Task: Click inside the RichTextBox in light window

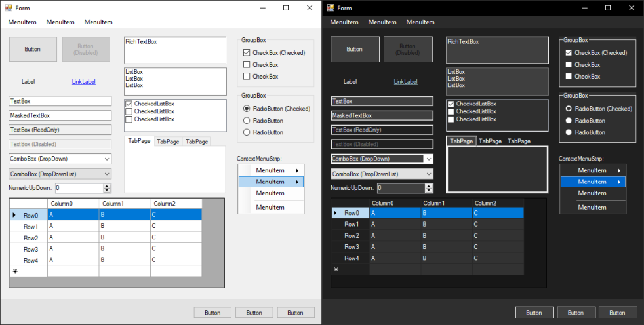Action: (x=175, y=50)
